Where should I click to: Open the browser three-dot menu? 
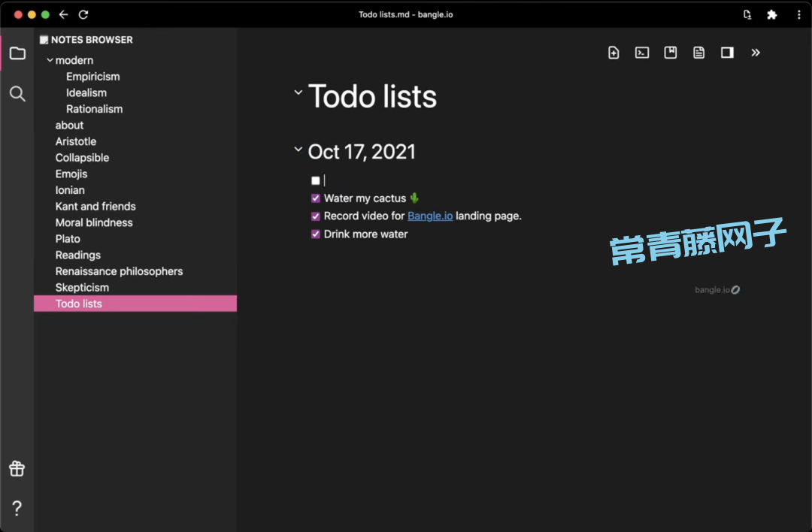pyautogui.click(x=798, y=14)
